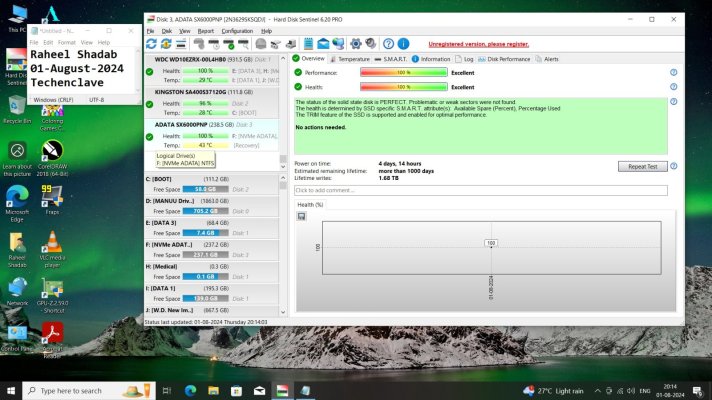
Task: Open the Edit menu in Notepad window
Action: point(48,42)
